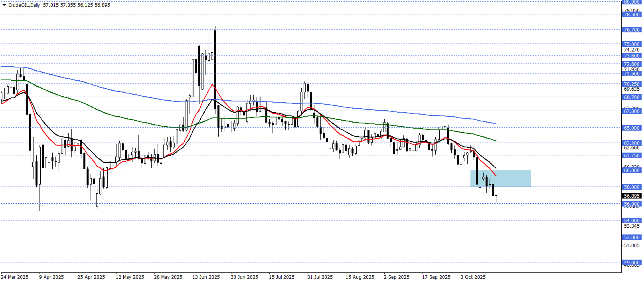Click the 2 Sep 2025 date label

pyautogui.click(x=397, y=277)
